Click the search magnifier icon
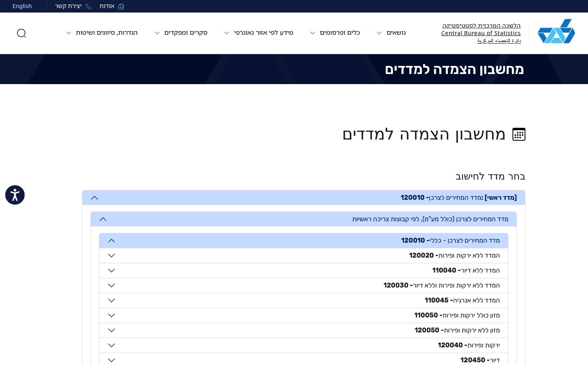Screen dimensions: 588x368 click(x=21, y=33)
